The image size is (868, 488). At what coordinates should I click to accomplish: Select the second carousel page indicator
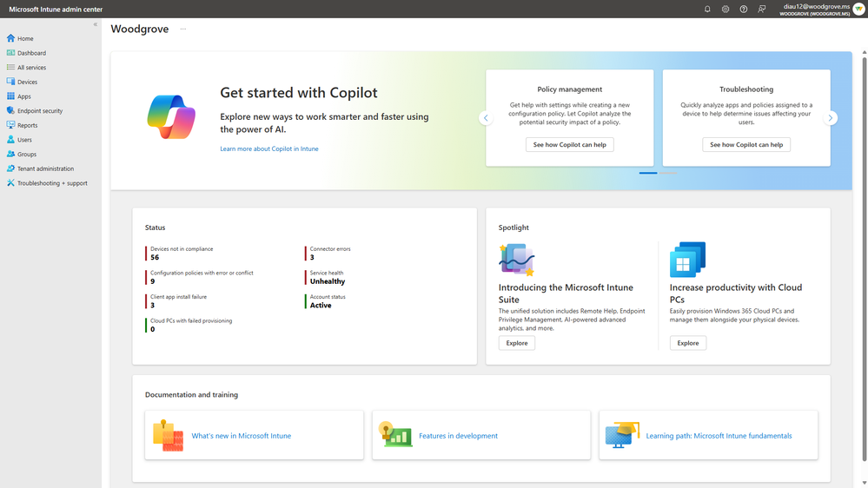(667, 173)
